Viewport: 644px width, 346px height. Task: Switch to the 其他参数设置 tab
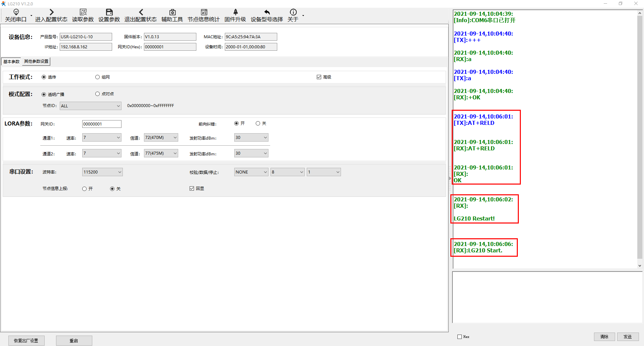coord(36,61)
